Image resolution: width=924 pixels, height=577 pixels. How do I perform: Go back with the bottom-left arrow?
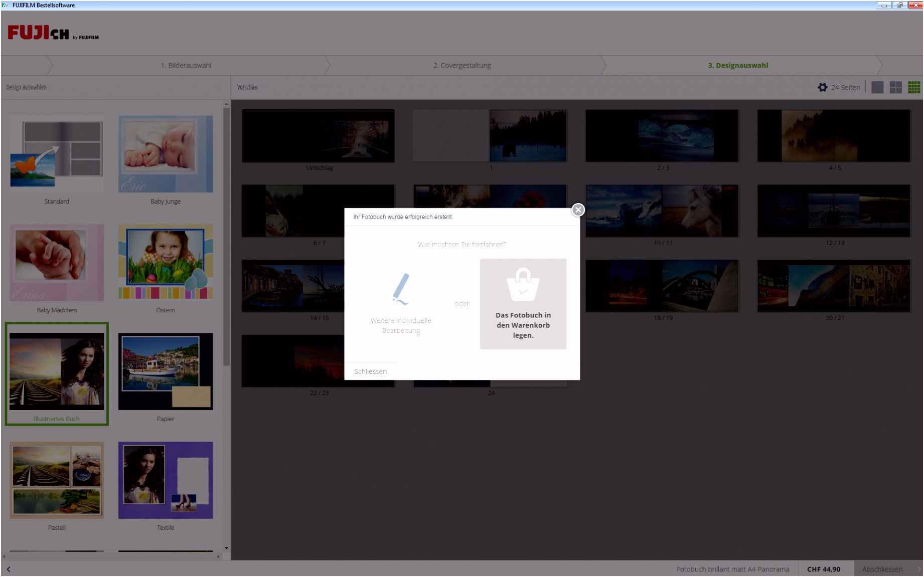click(9, 569)
